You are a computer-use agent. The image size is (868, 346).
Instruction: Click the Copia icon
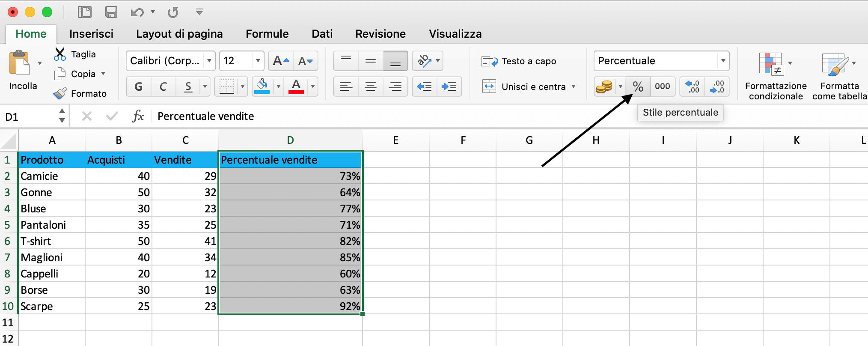coord(60,74)
